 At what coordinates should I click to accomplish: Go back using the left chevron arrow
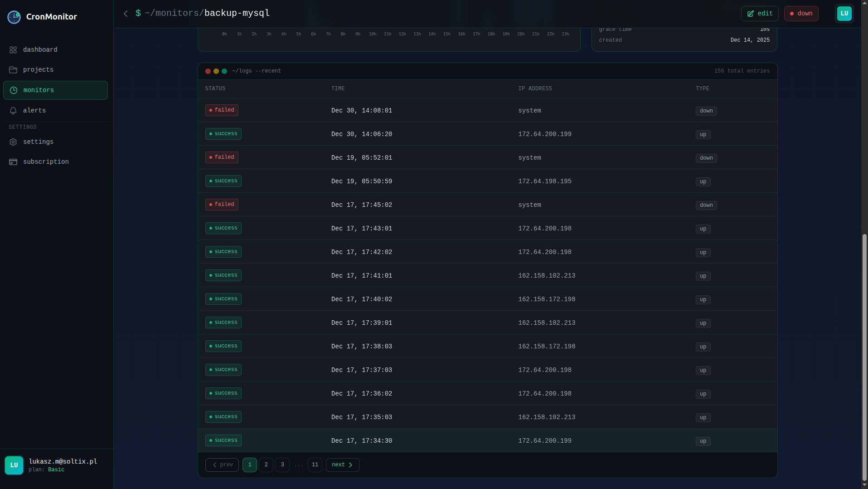tap(126, 13)
